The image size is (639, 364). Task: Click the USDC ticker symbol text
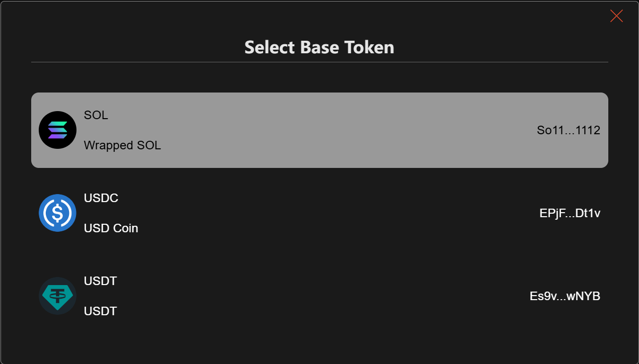101,198
